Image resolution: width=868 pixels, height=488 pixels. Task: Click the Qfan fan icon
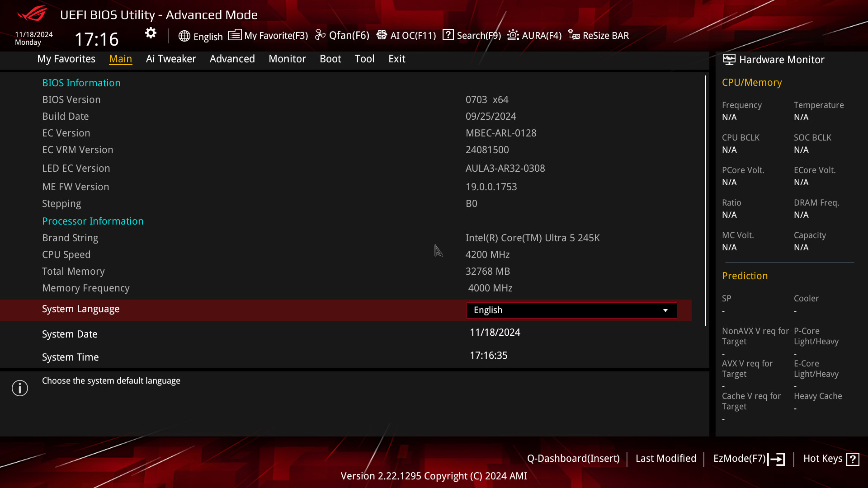320,35
